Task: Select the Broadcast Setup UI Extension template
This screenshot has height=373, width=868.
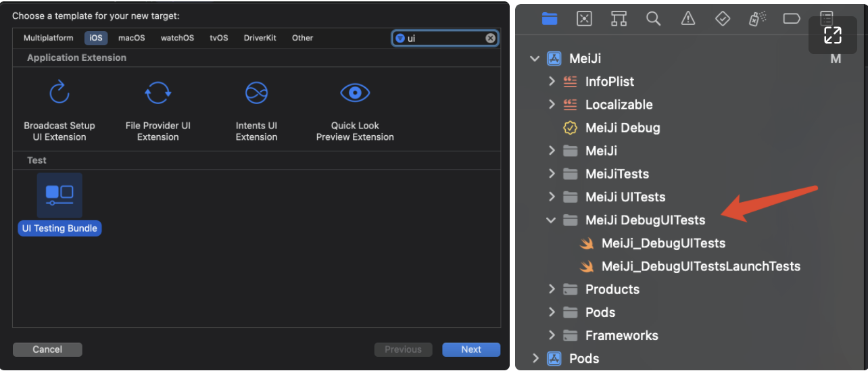Action: pos(59,110)
